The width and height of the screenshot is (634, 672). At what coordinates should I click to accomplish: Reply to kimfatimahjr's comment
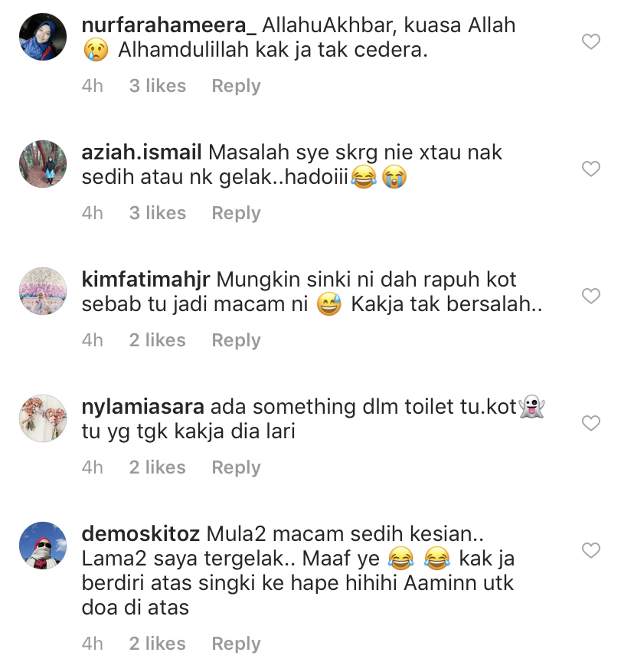(x=236, y=341)
